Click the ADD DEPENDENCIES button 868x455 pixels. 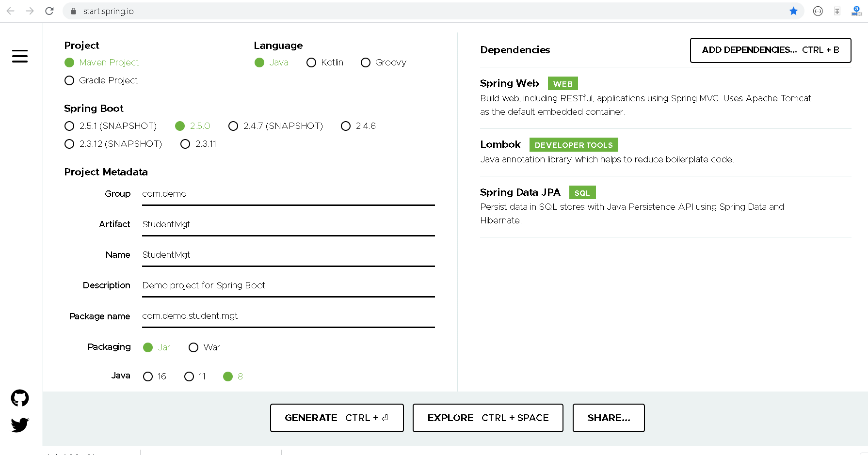770,50
